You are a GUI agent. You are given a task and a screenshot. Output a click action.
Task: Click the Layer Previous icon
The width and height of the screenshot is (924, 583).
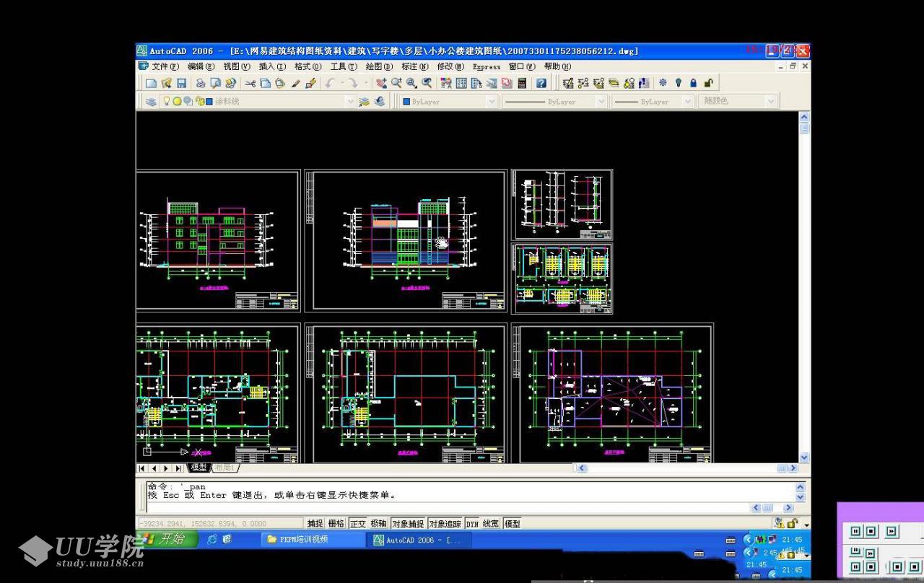click(379, 102)
